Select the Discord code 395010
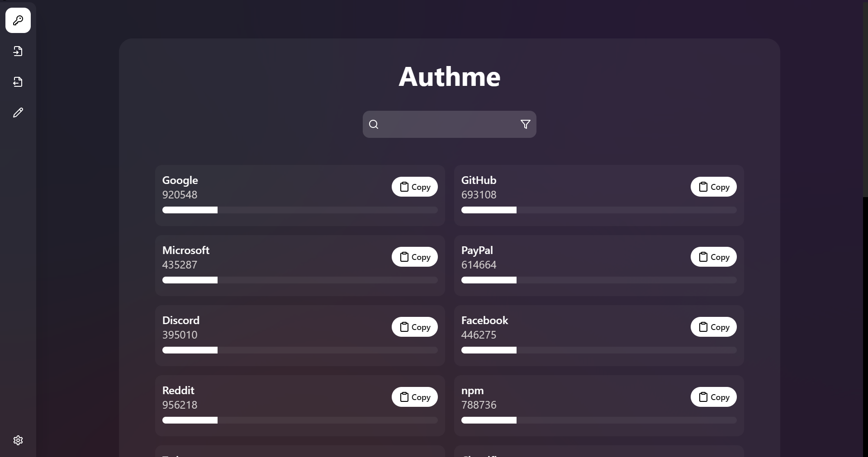The height and width of the screenshot is (457, 868). pyautogui.click(x=180, y=335)
